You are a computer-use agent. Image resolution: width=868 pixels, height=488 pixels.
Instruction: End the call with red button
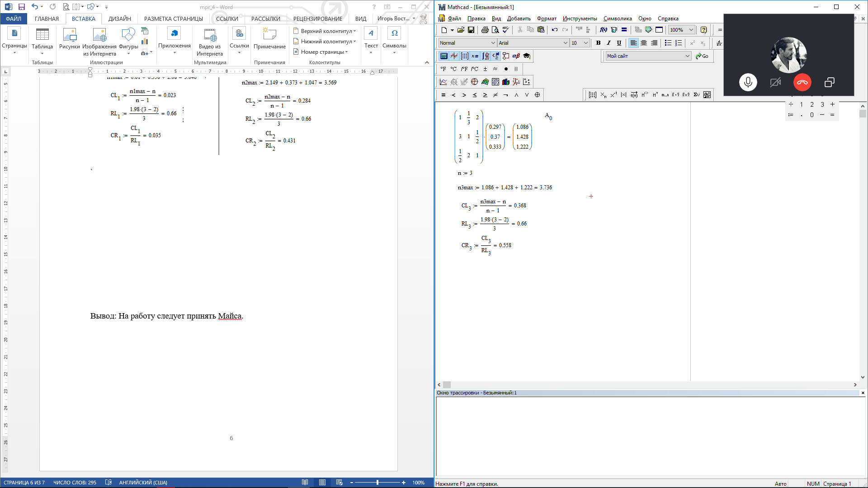[802, 82]
